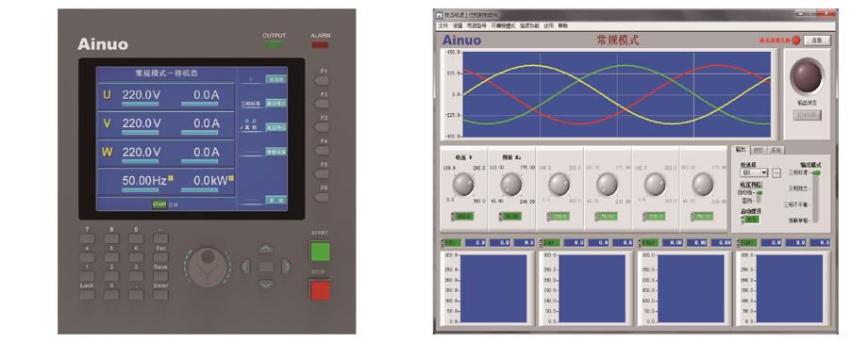Click the output mode vertical slider

pos(815,197)
